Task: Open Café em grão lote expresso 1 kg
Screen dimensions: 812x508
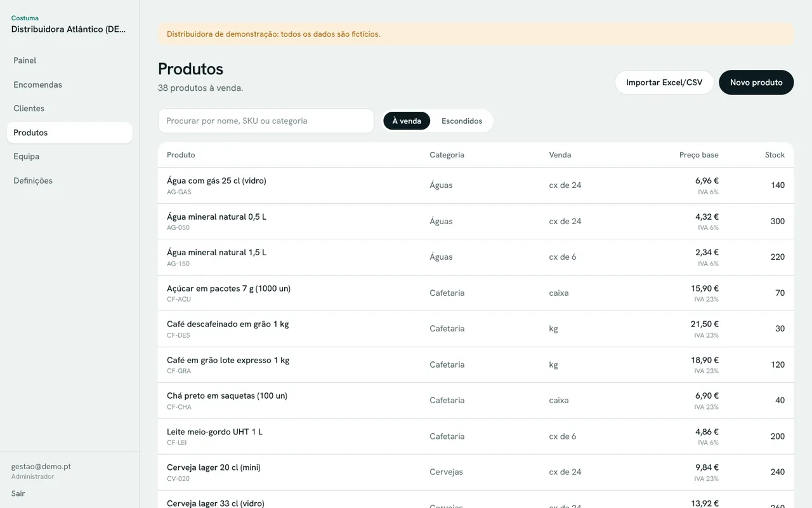Action: (x=228, y=360)
